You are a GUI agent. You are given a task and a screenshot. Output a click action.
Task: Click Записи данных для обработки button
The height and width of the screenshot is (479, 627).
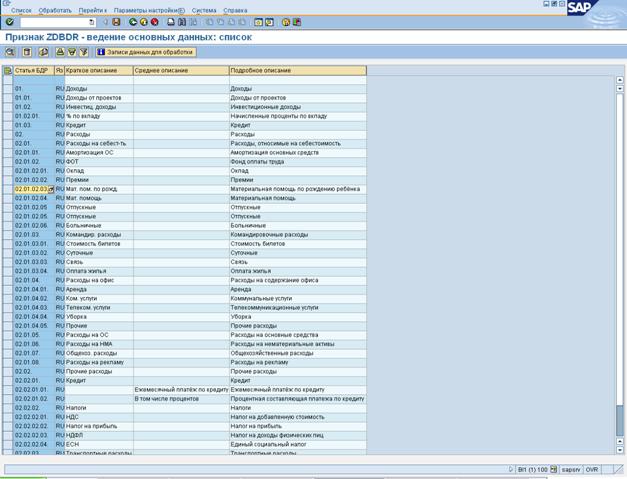145,51
